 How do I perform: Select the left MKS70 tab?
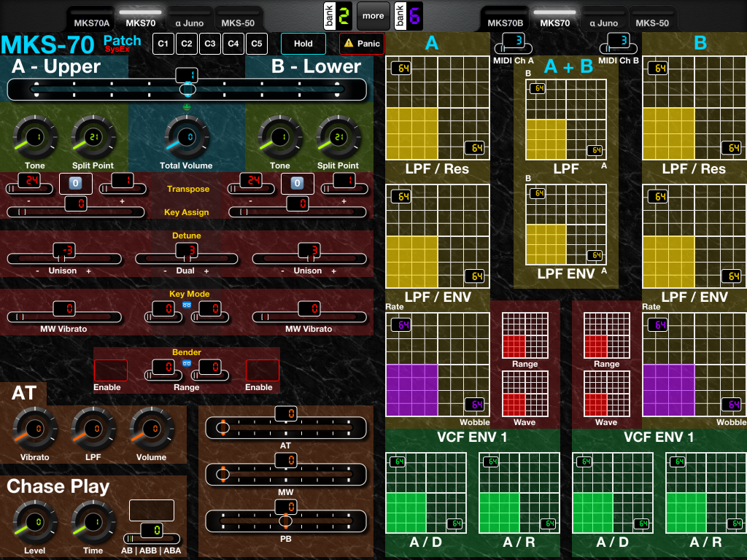(141, 19)
